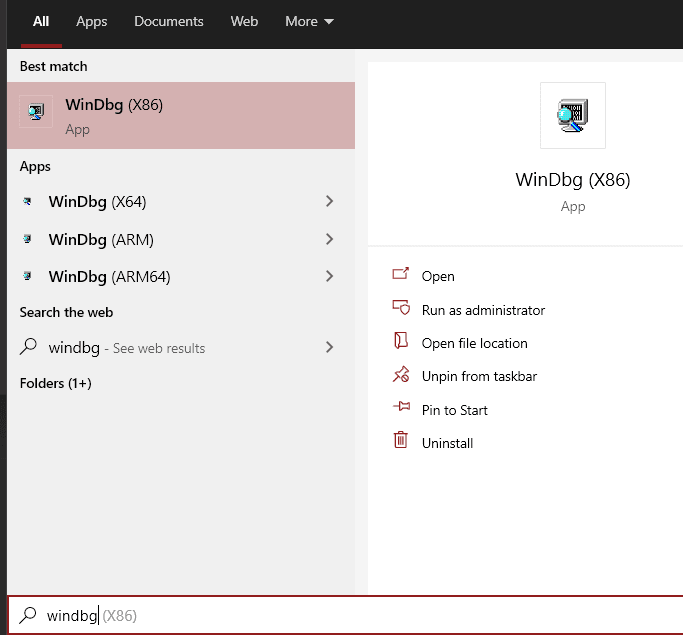Open the windbg See web results entry
Image resolution: width=683 pixels, height=635 pixels.
(181, 348)
